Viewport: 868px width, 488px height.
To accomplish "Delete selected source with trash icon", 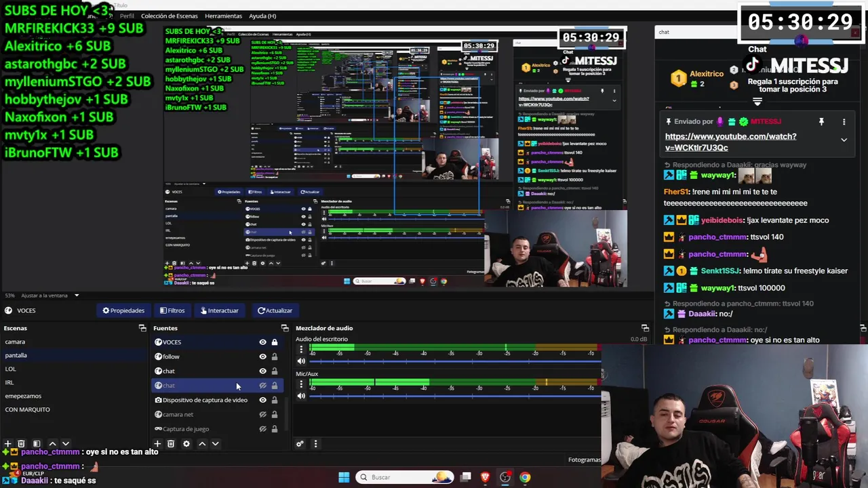I will [171, 444].
